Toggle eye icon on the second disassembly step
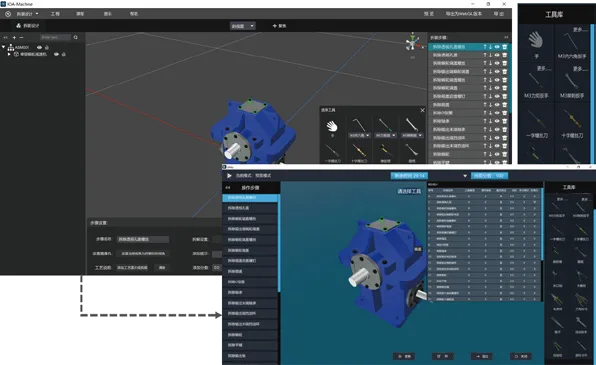 pos(497,55)
